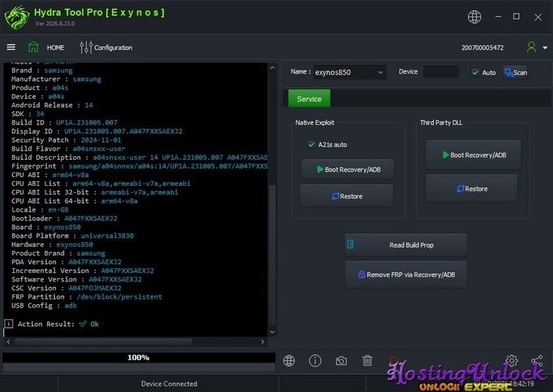Click the 100% progress bar
The height and width of the screenshot is (392, 553).
[139, 358]
